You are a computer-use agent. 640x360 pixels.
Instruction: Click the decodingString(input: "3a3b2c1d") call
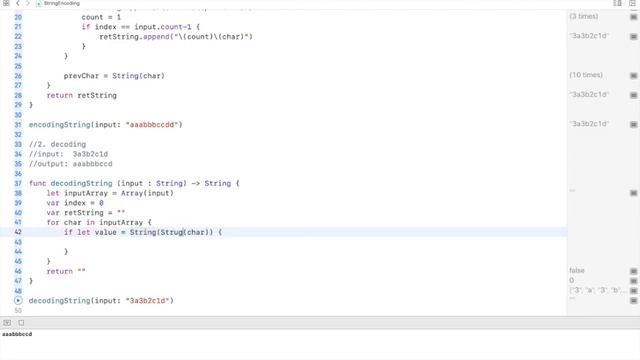pos(101,300)
